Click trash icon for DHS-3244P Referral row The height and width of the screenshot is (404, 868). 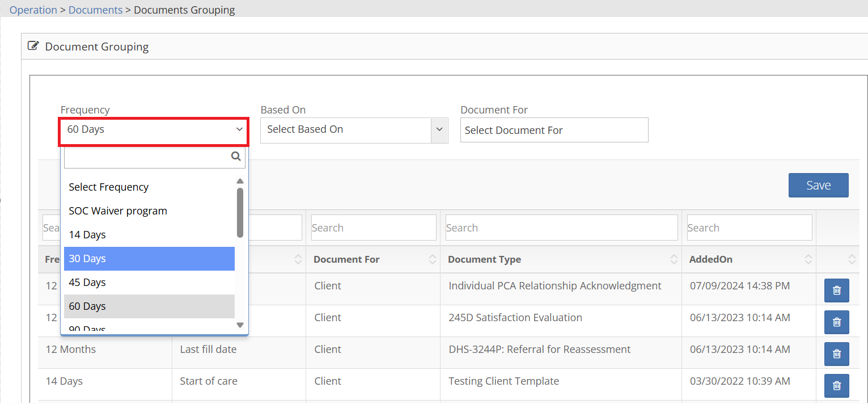[836, 354]
